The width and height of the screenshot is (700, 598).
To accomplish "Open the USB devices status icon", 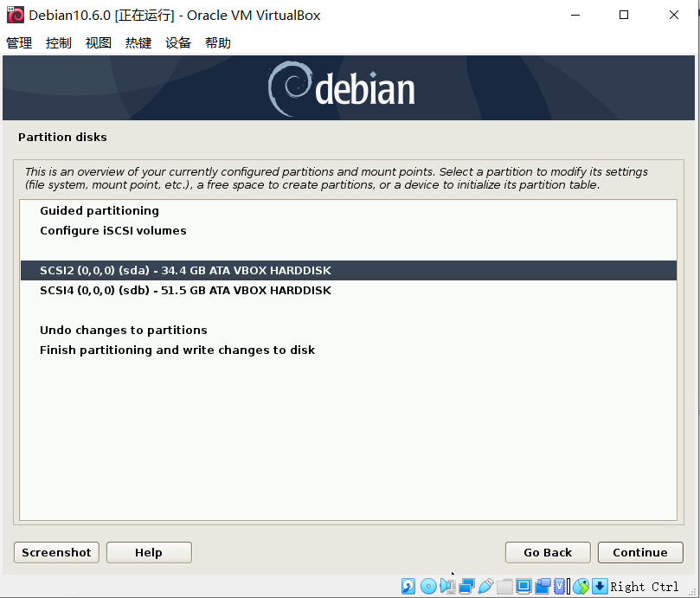I will click(484, 587).
